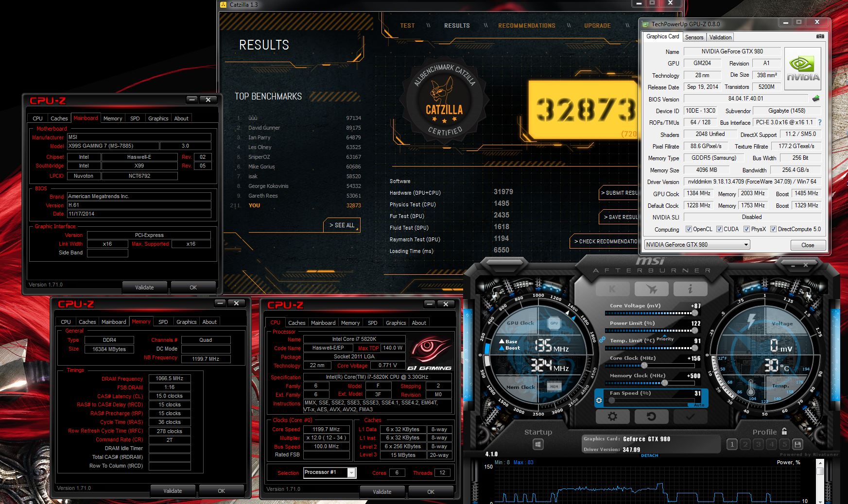This screenshot has width=848, height=504.
Task: Click the BIOS Version field in GPU-Z
Action: pyautogui.click(x=745, y=99)
